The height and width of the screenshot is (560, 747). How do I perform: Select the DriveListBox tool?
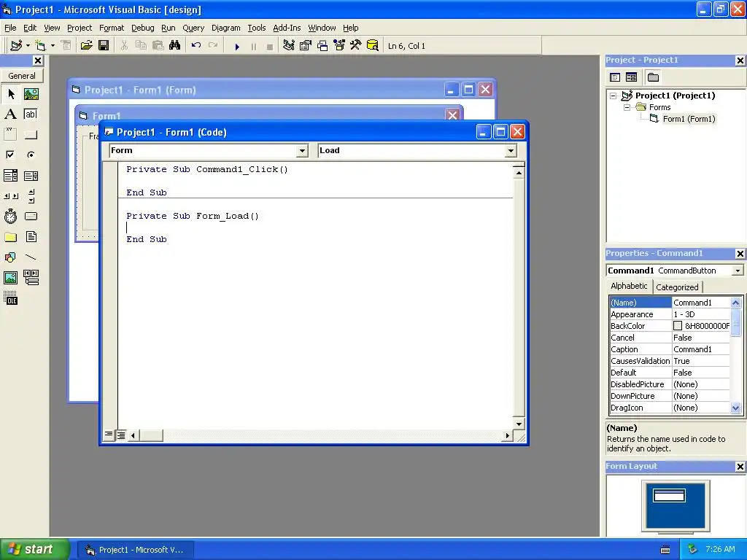tap(31, 216)
